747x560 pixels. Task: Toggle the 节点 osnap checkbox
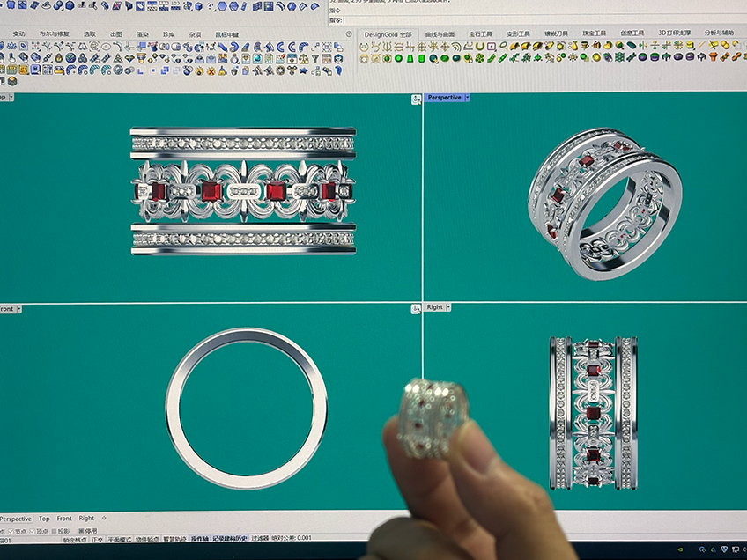click(x=11, y=532)
